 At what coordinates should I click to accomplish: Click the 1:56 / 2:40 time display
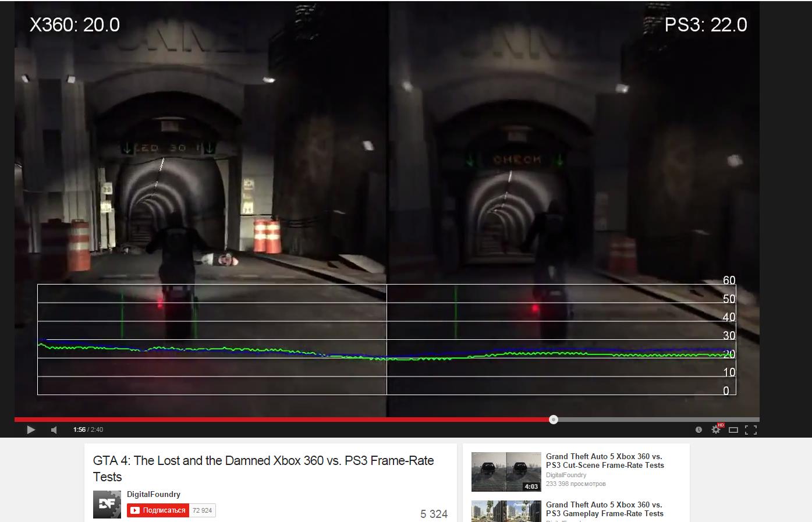(x=88, y=429)
